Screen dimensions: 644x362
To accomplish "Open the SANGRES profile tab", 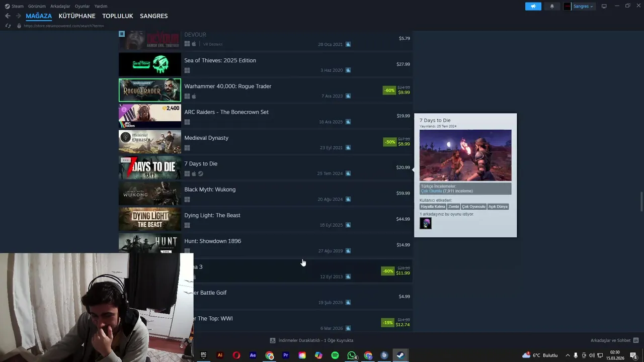I will 154,16.
